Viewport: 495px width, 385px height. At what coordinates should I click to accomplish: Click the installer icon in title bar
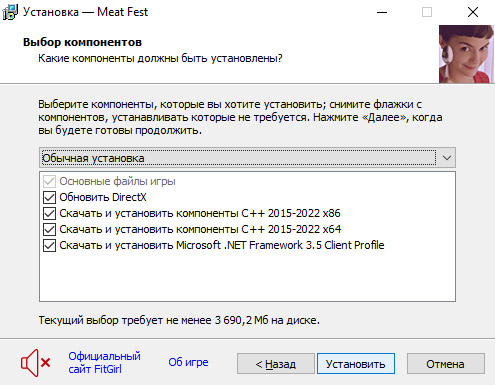coord(10,12)
